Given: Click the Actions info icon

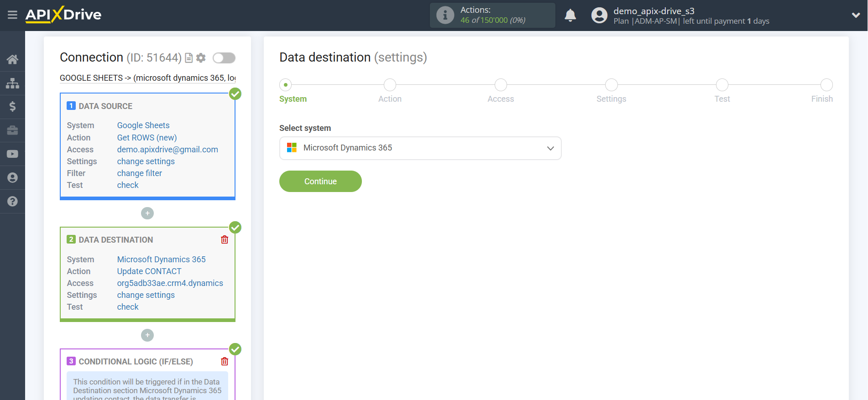Looking at the screenshot, I should (x=445, y=15).
